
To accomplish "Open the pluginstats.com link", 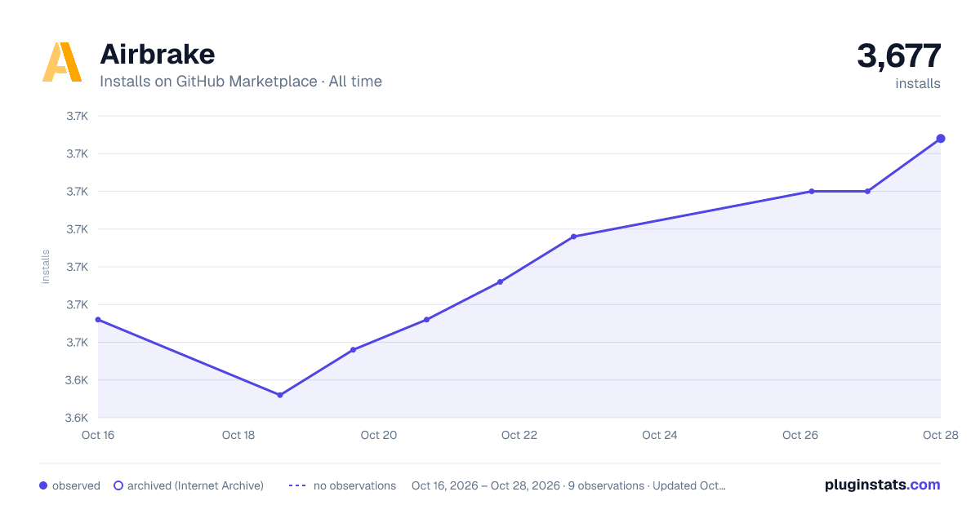I will click(882, 485).
